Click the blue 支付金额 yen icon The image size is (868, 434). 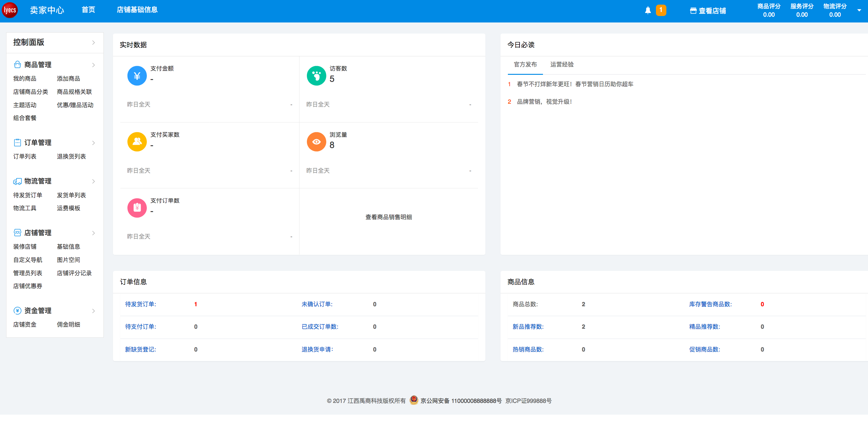coord(137,76)
